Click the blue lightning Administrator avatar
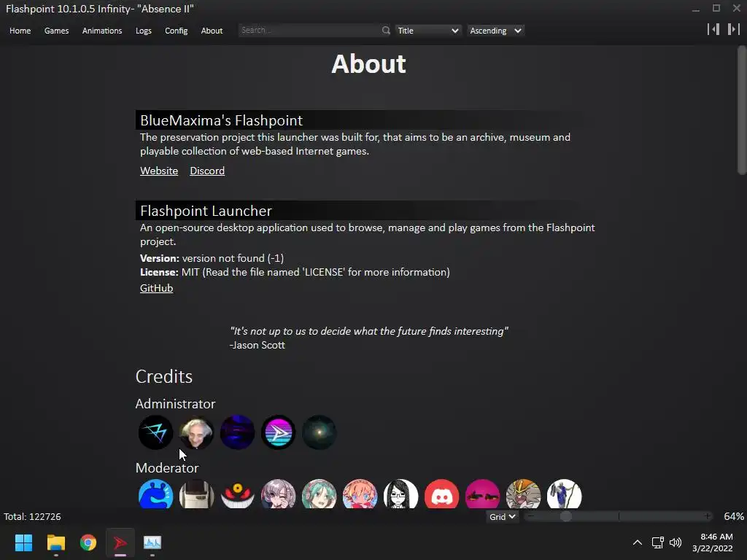The image size is (747, 560). coord(156,432)
